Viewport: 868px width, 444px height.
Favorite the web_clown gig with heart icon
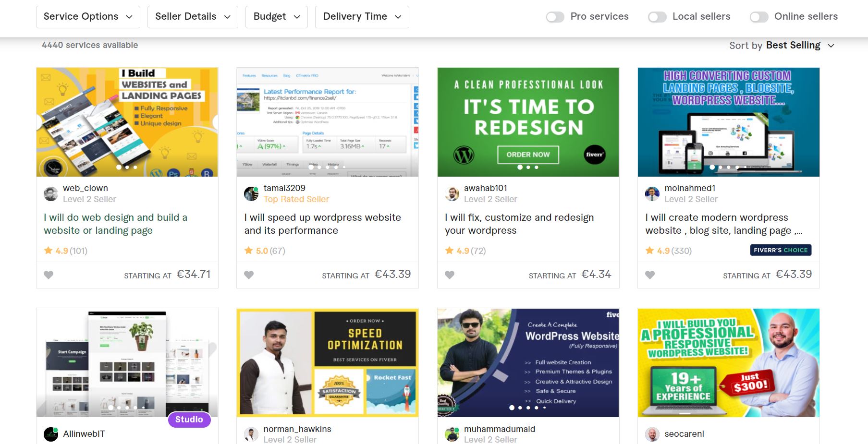coord(49,275)
